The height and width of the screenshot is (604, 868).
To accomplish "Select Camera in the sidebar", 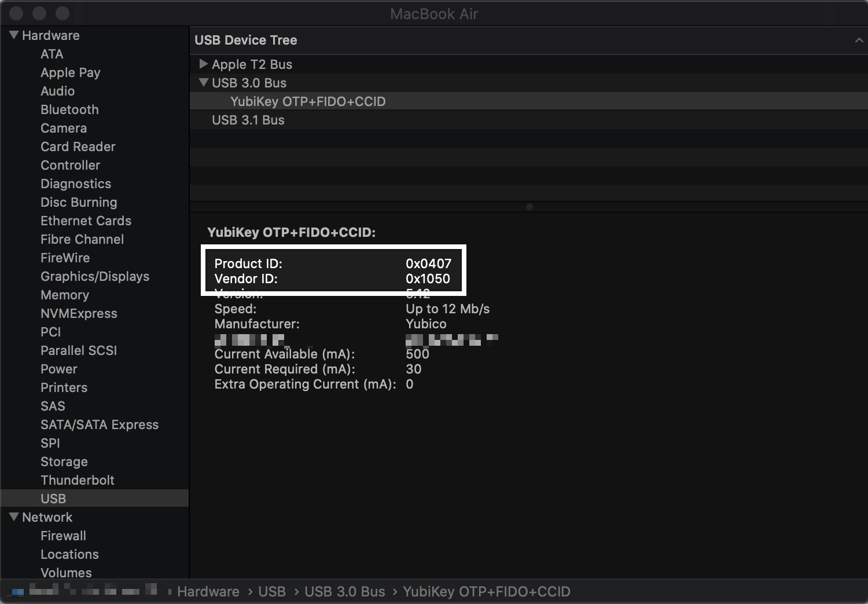I will (x=64, y=128).
